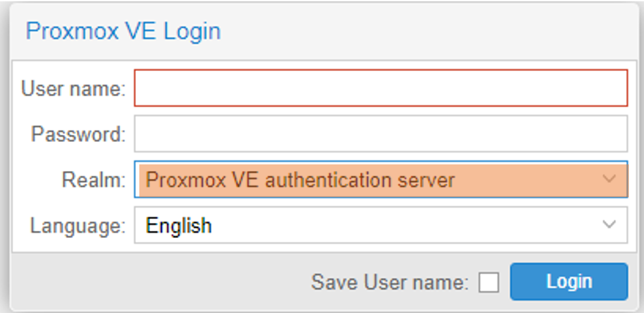Click the "User name:" field label
The width and height of the screenshot is (644, 313).
pyautogui.click(x=73, y=89)
